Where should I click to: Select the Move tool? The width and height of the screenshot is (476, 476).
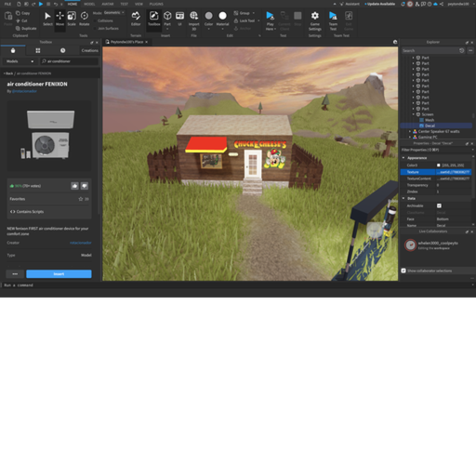click(x=59, y=20)
